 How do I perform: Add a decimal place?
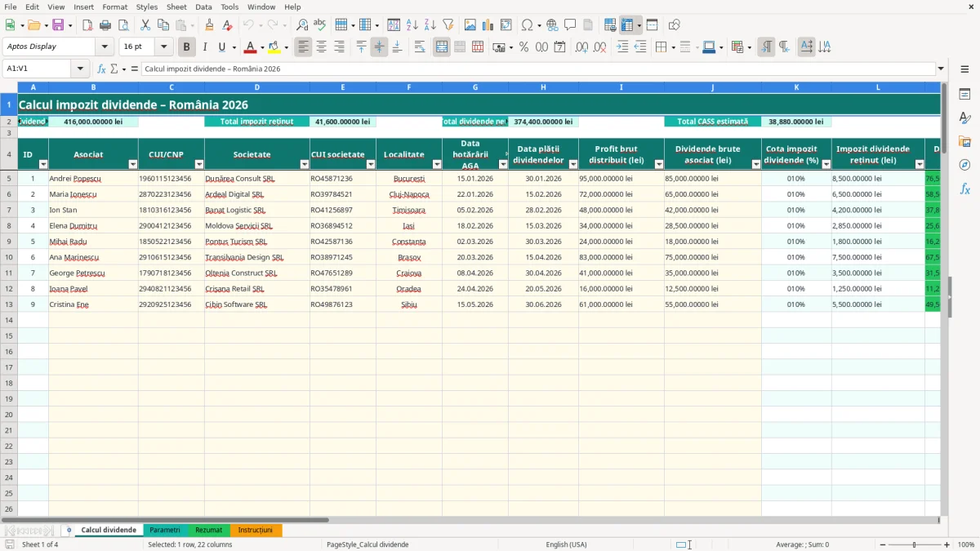click(581, 47)
